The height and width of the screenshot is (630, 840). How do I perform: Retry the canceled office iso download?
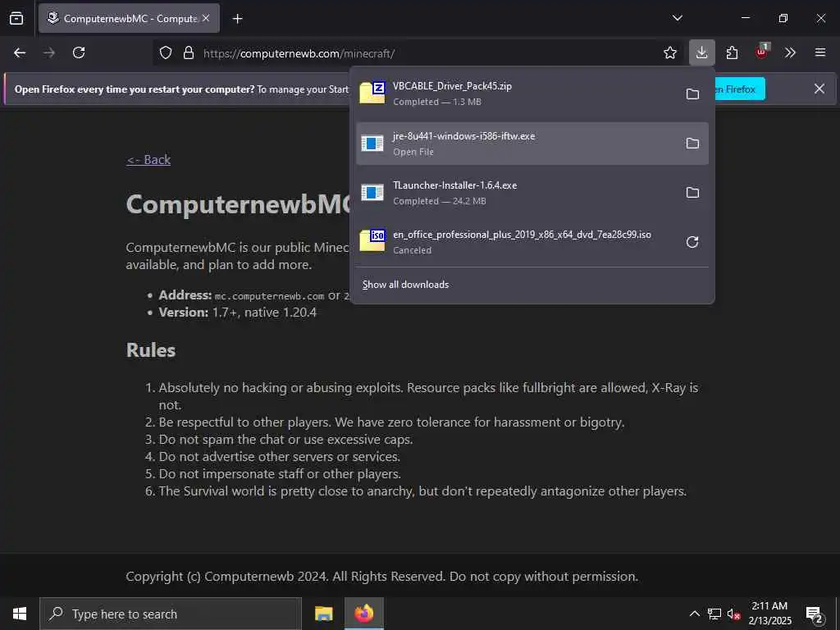692,242
